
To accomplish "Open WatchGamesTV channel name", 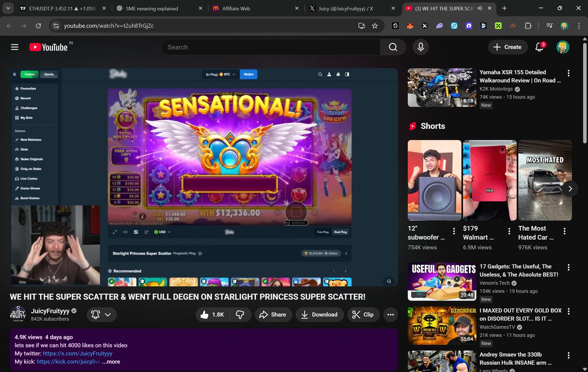I will 499,327.
